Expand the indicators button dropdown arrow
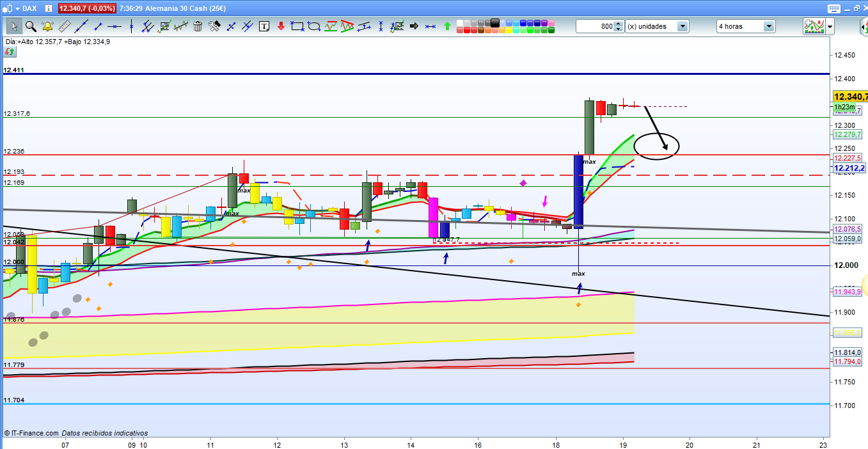Screen dimensions: 868x449 [830, 26]
